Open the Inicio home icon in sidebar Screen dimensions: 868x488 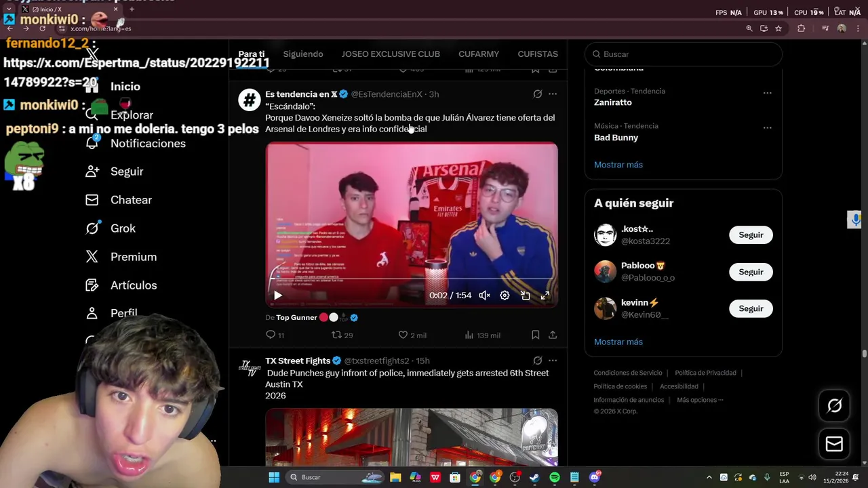coord(92,87)
